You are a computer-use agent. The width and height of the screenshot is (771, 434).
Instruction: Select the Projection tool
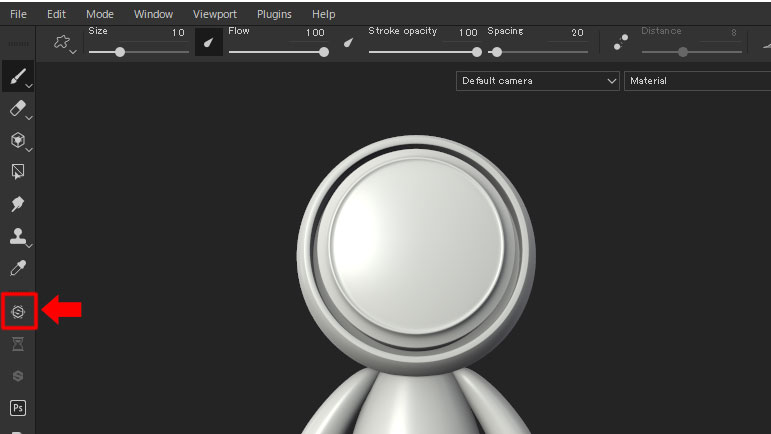coord(18,140)
